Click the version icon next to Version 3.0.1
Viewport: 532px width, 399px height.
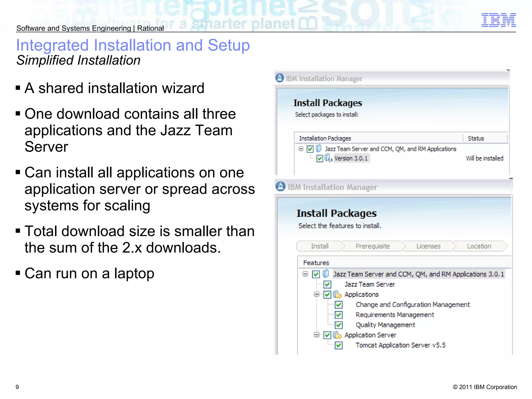click(x=328, y=158)
